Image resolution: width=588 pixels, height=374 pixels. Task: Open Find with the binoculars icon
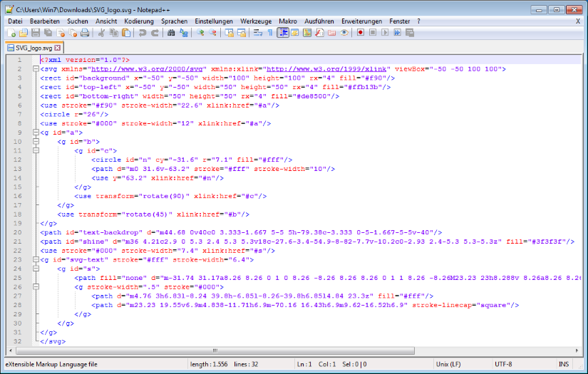171,33
